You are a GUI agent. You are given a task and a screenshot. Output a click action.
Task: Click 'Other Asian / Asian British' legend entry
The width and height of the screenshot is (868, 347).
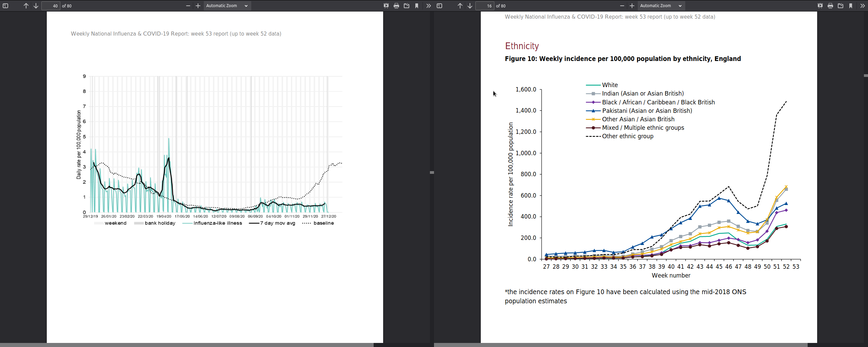point(630,119)
